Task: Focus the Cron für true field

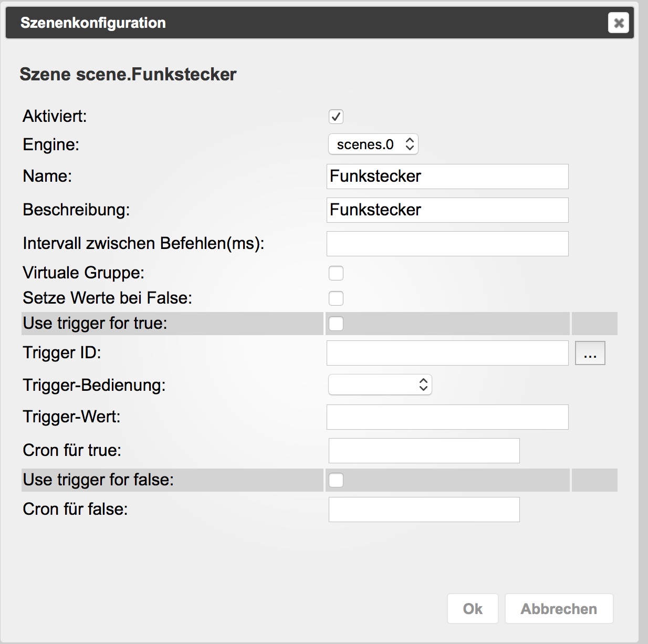Action: (424, 451)
